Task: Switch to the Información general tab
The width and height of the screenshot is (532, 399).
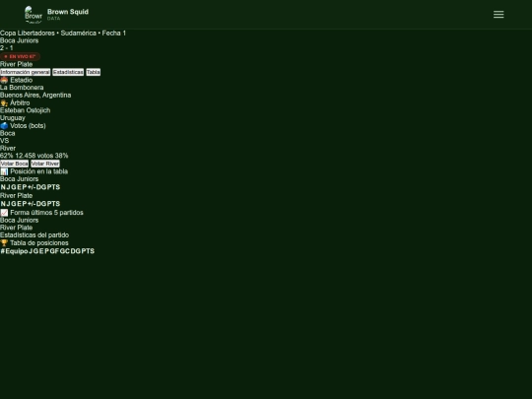Action: pyautogui.click(x=25, y=72)
